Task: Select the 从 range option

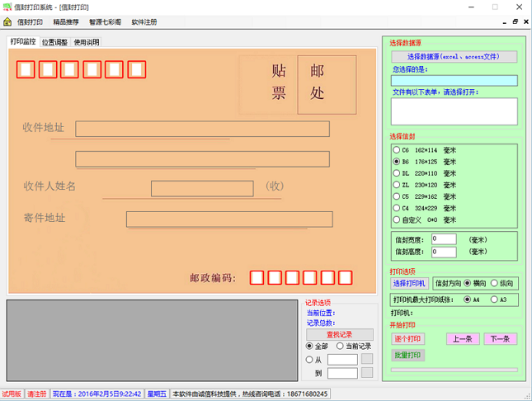Action: (x=313, y=360)
